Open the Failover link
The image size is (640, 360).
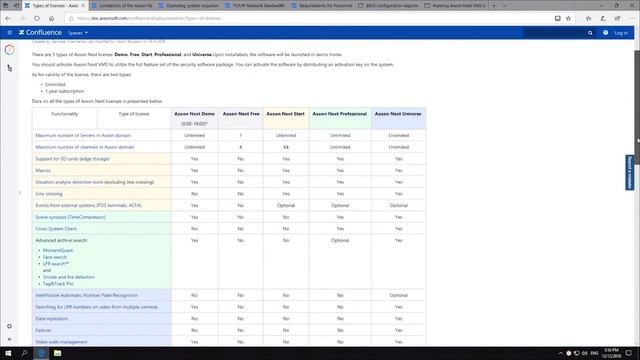click(x=43, y=330)
